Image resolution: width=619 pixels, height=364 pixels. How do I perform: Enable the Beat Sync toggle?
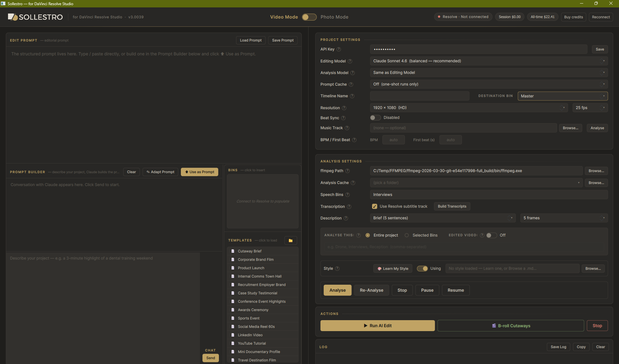click(375, 118)
